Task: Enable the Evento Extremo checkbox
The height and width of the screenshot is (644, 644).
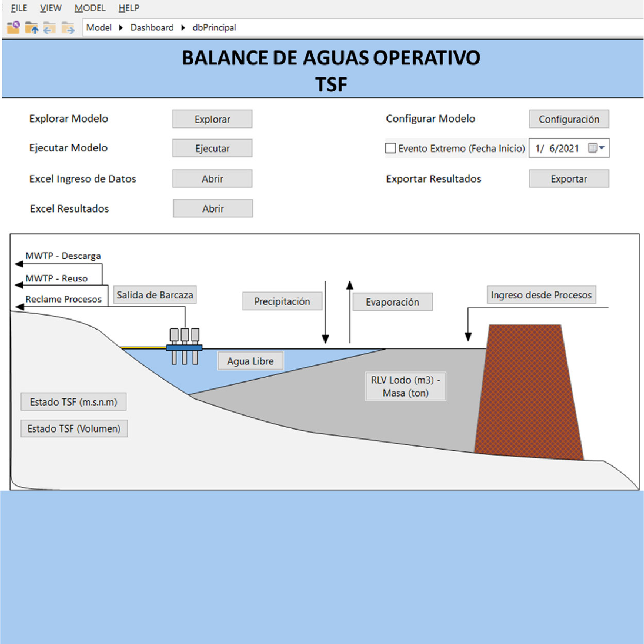Action: tap(391, 148)
